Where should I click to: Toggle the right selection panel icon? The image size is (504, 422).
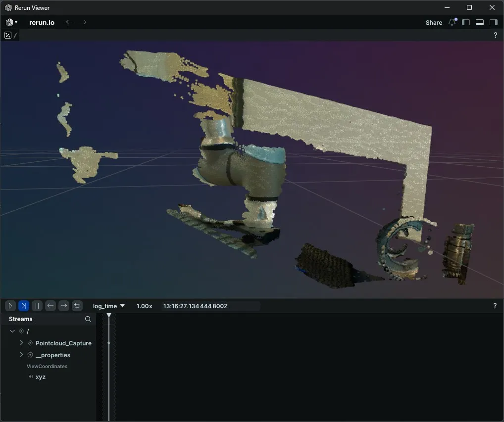tap(493, 22)
